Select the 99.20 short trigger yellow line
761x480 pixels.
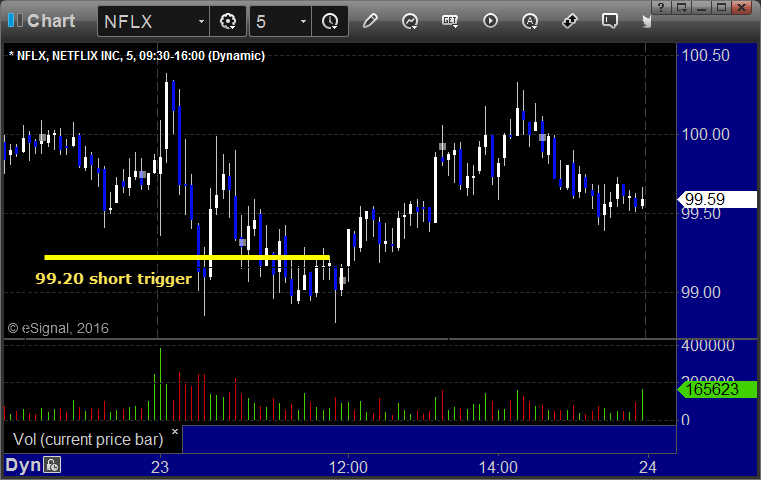(187, 257)
